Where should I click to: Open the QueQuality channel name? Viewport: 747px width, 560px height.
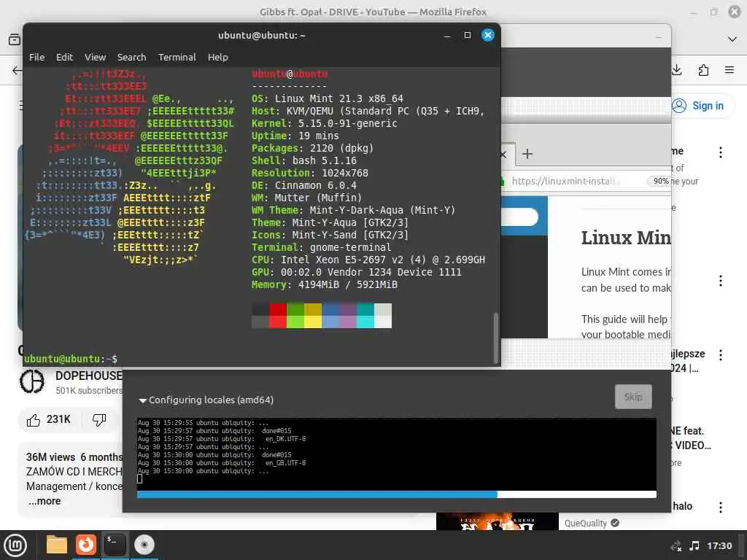coord(586,524)
